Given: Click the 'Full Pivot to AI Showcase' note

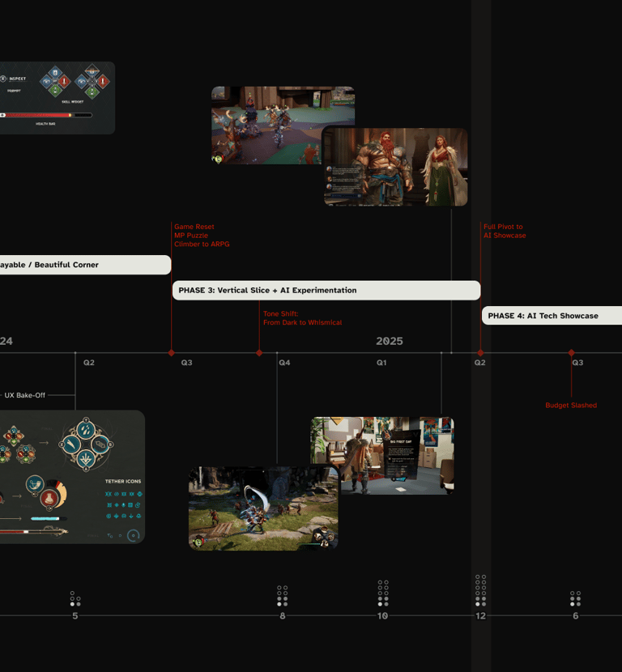Looking at the screenshot, I should 505,231.
